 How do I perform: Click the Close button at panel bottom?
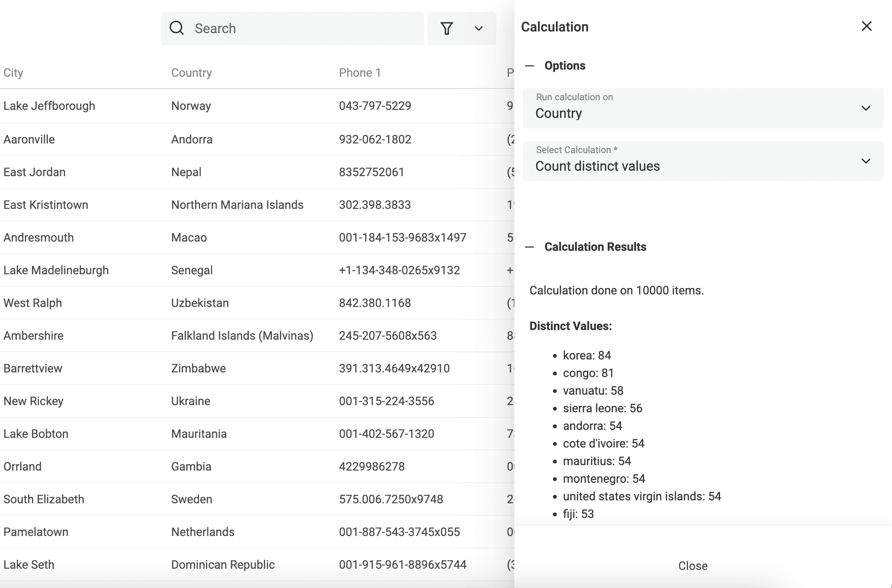pyautogui.click(x=693, y=566)
